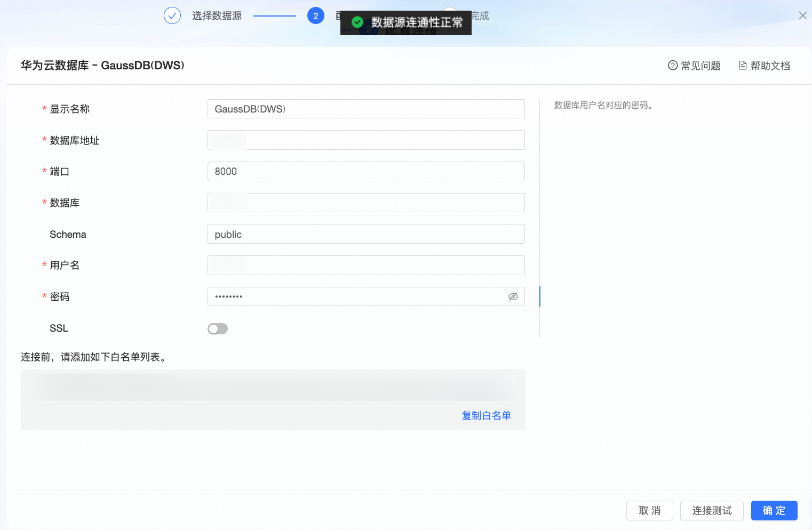Click the 完成 step label
The image size is (812, 530).
tap(480, 15)
